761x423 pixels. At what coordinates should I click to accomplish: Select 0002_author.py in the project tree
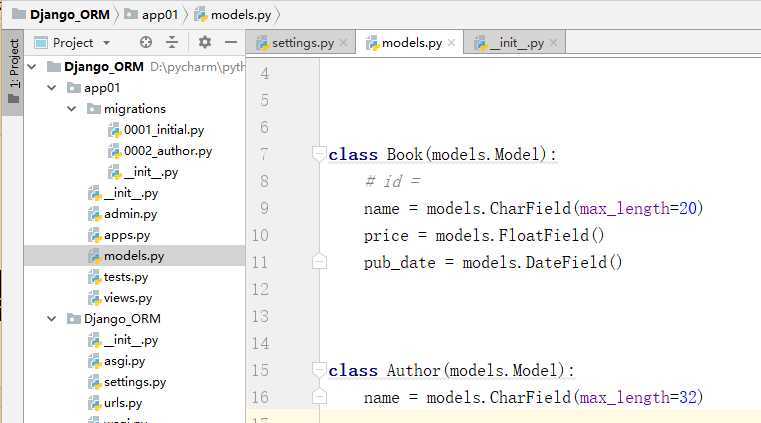[x=167, y=151]
